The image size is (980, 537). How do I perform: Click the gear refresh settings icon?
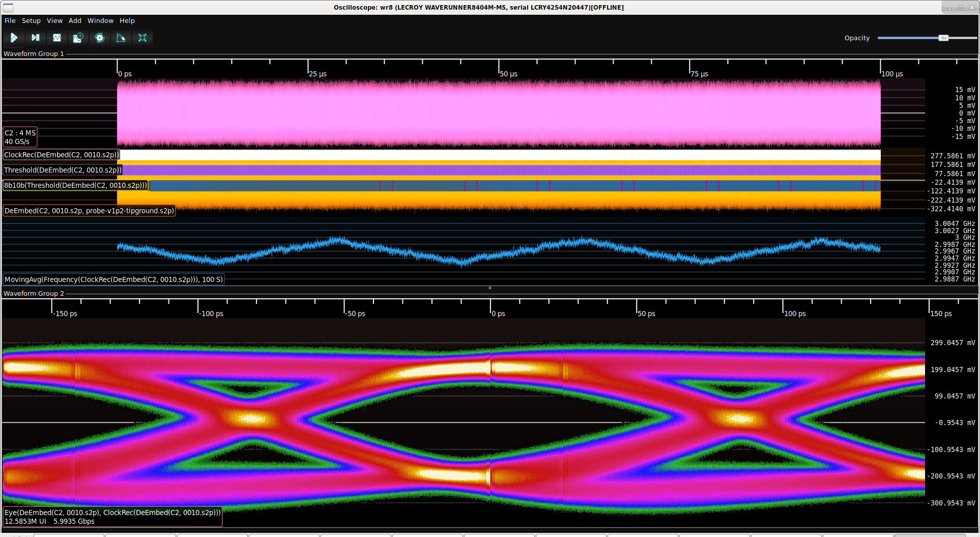coord(99,38)
